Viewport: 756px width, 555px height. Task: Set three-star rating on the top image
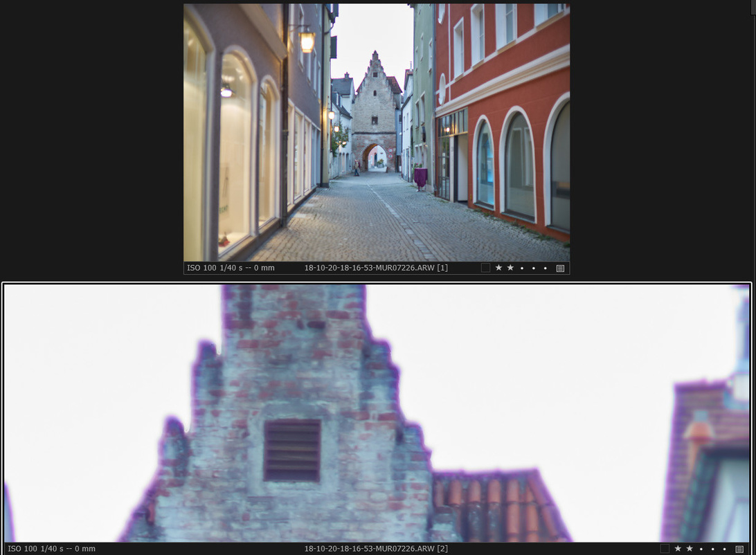(522, 268)
